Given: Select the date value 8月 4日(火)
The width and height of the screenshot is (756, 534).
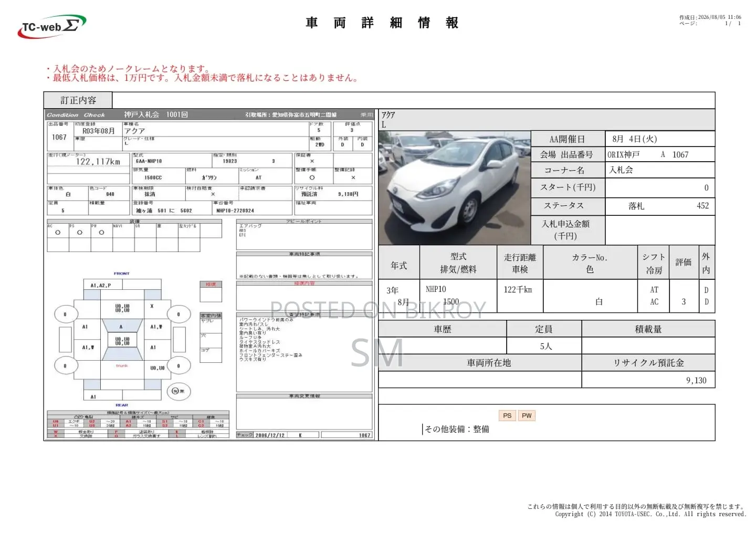Looking at the screenshot, I should pyautogui.click(x=635, y=139).
